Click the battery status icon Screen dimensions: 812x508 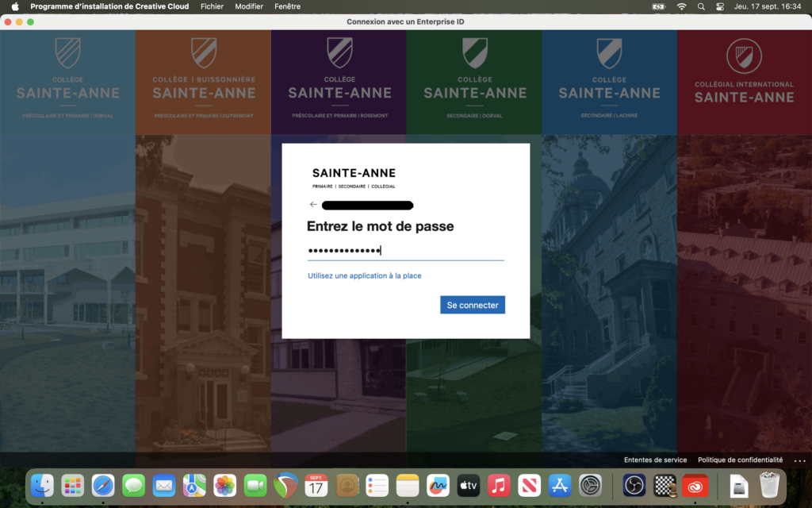tap(658, 6)
